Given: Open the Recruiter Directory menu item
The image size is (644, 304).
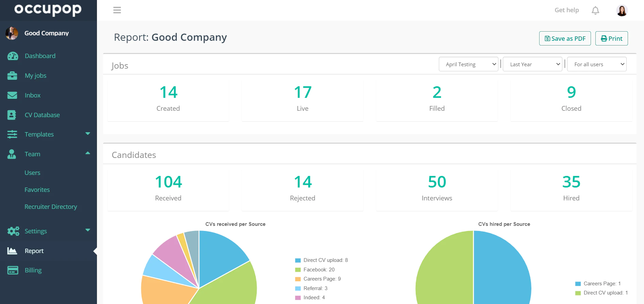Looking at the screenshot, I should [x=51, y=207].
